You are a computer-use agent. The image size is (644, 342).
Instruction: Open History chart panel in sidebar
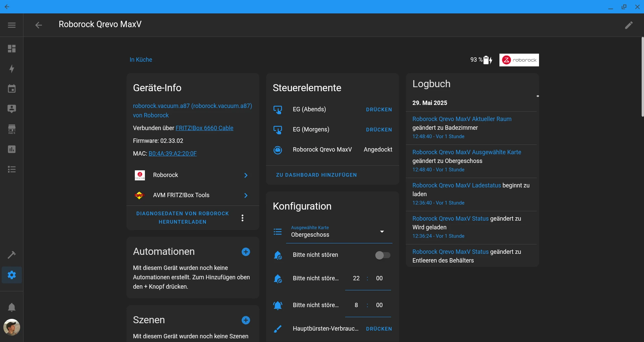tap(12, 149)
